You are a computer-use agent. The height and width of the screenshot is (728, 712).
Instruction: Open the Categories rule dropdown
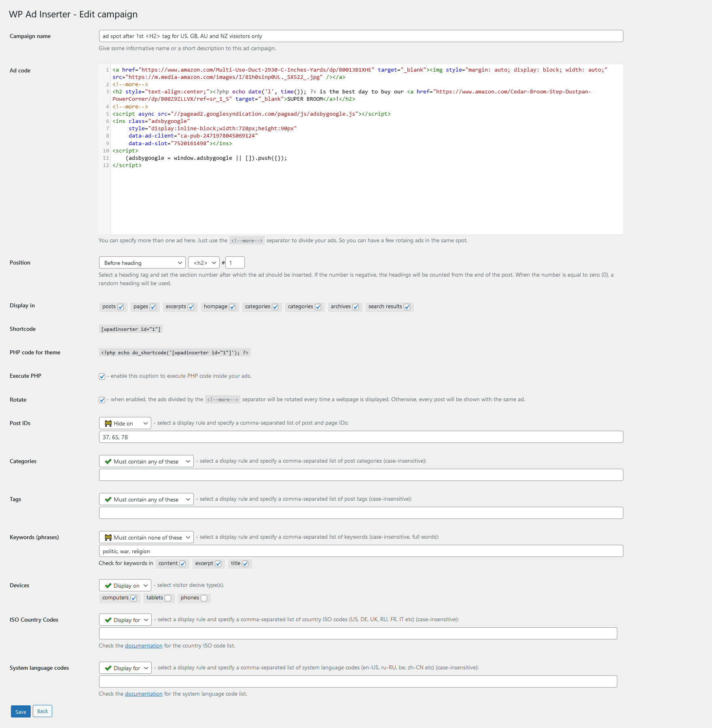pyautogui.click(x=146, y=461)
